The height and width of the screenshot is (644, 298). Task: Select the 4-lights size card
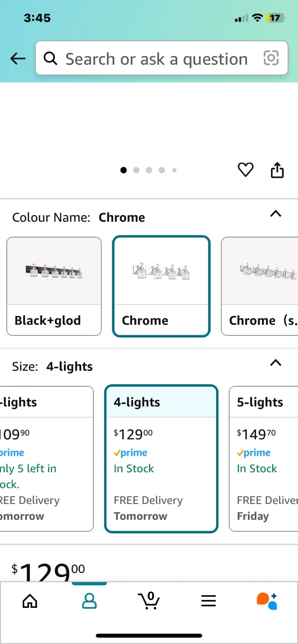tap(161, 458)
